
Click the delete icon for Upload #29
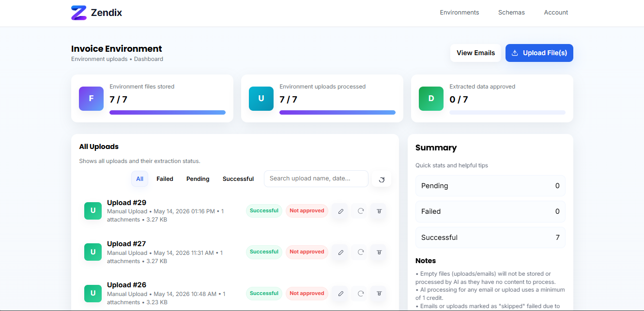pyautogui.click(x=379, y=211)
